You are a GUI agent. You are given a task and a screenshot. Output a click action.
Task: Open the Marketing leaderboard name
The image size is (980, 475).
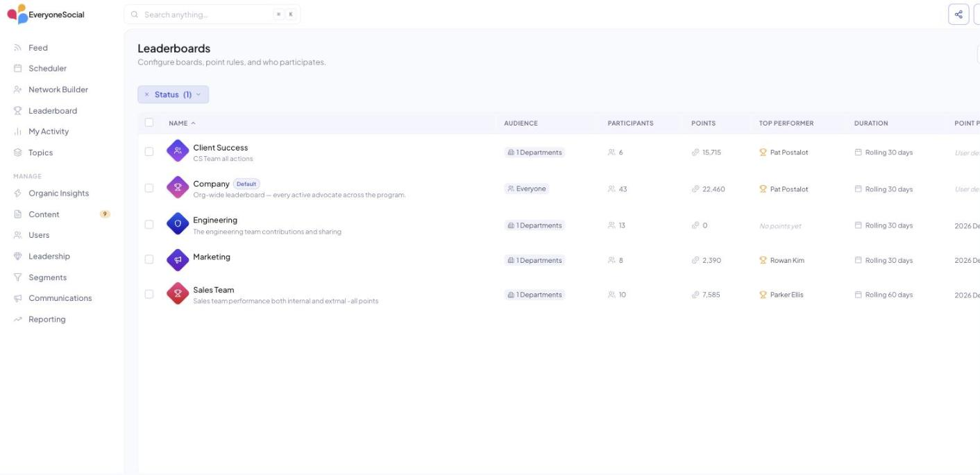[212, 257]
